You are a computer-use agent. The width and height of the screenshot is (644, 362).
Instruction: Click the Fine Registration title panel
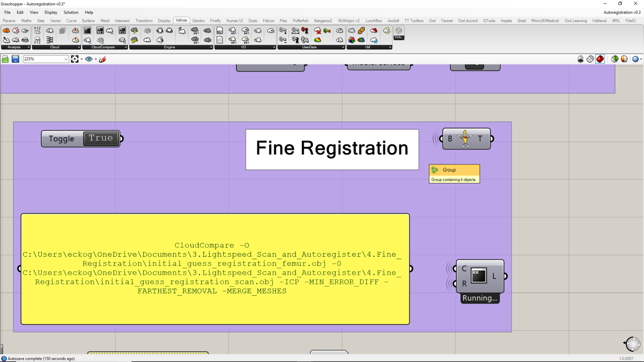click(x=332, y=149)
